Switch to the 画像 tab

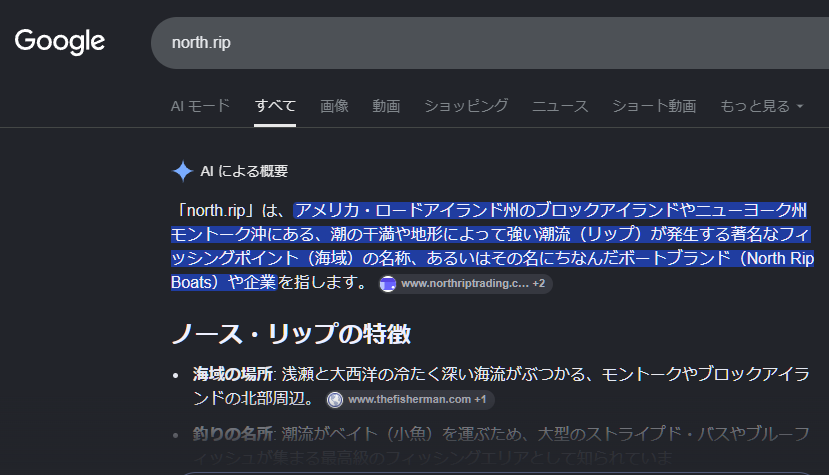[334, 106]
